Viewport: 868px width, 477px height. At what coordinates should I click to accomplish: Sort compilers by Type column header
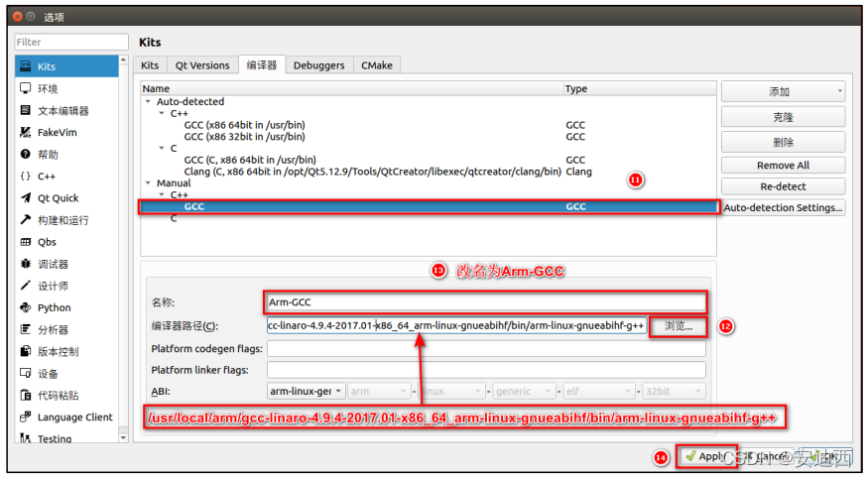640,88
